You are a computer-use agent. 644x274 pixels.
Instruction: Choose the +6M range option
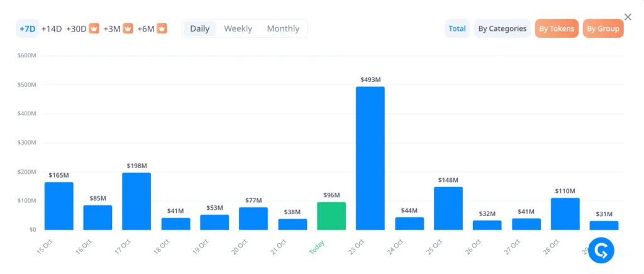(146, 28)
